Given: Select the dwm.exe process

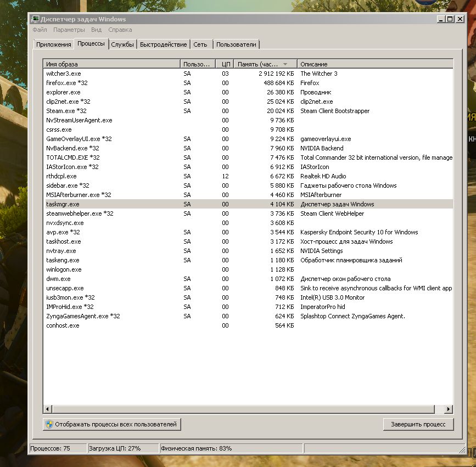Looking at the screenshot, I should click(x=248, y=279).
